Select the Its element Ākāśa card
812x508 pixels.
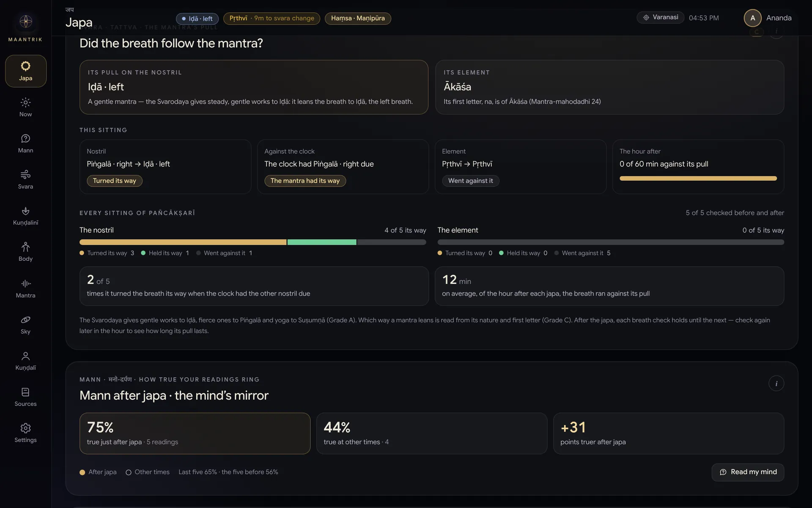pos(609,87)
